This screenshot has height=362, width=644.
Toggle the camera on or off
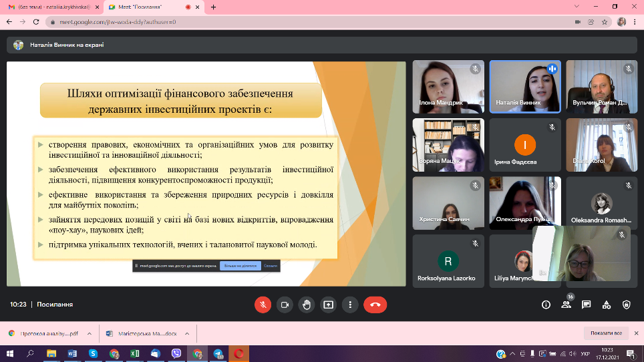coord(285,305)
